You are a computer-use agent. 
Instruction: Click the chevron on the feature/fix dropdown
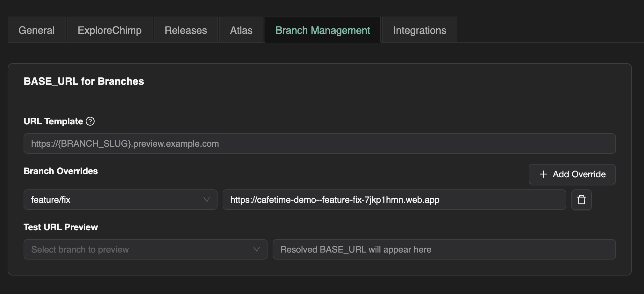207,200
